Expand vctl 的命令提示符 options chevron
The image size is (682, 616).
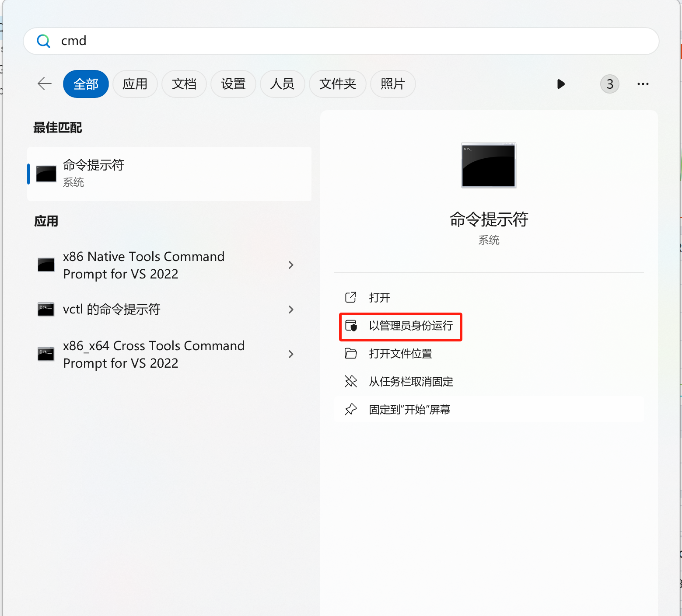click(x=291, y=310)
